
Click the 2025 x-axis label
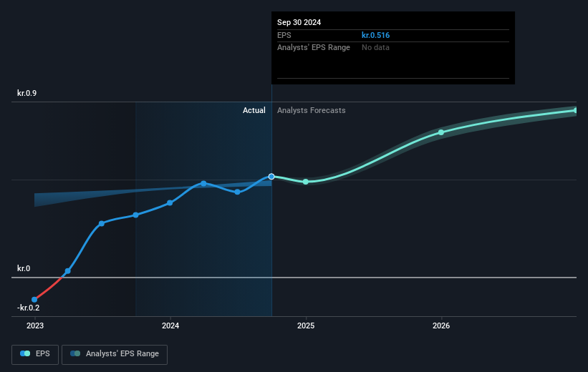coord(306,326)
